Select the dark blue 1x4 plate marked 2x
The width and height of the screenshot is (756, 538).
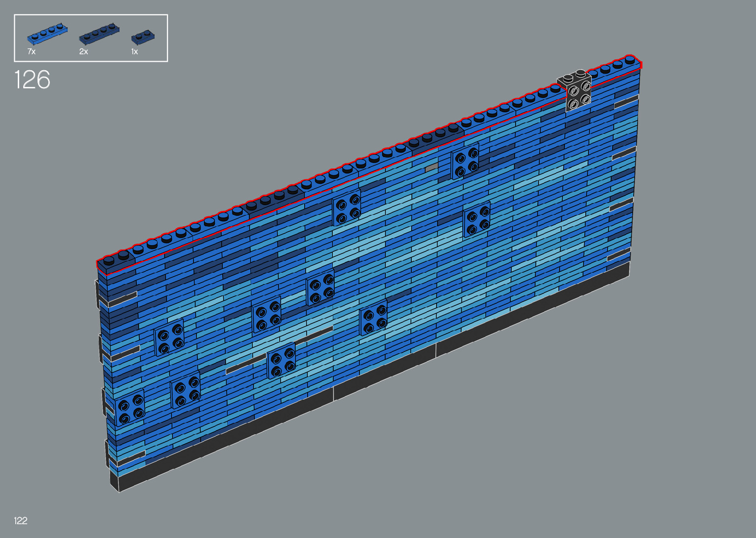(99, 33)
